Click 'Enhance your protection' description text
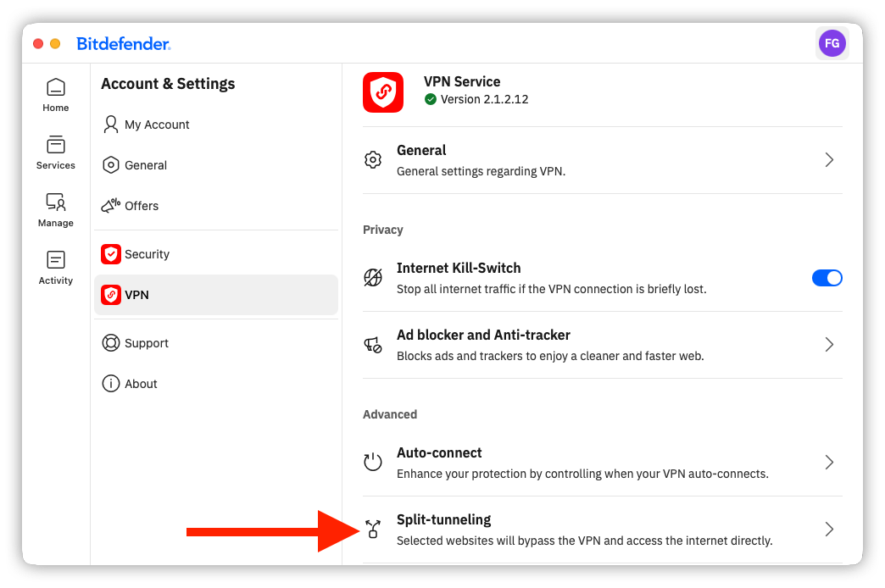Image resolution: width=885 pixels, height=588 pixels. (582, 474)
